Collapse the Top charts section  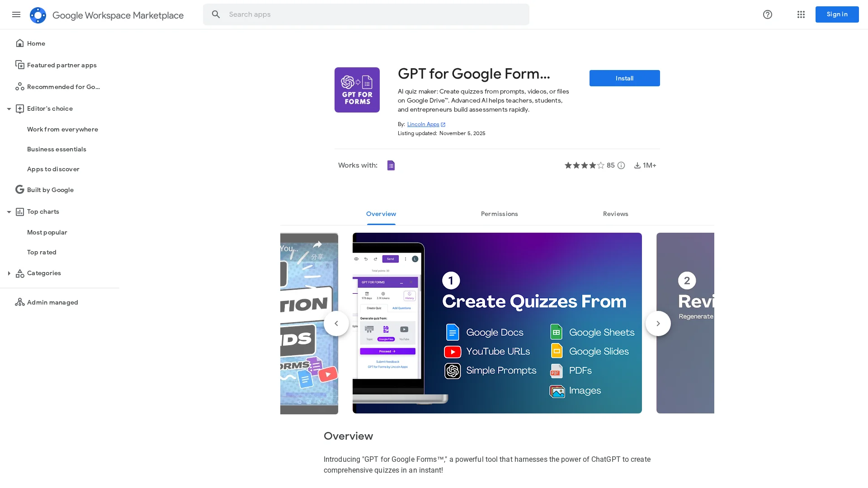[x=9, y=211]
